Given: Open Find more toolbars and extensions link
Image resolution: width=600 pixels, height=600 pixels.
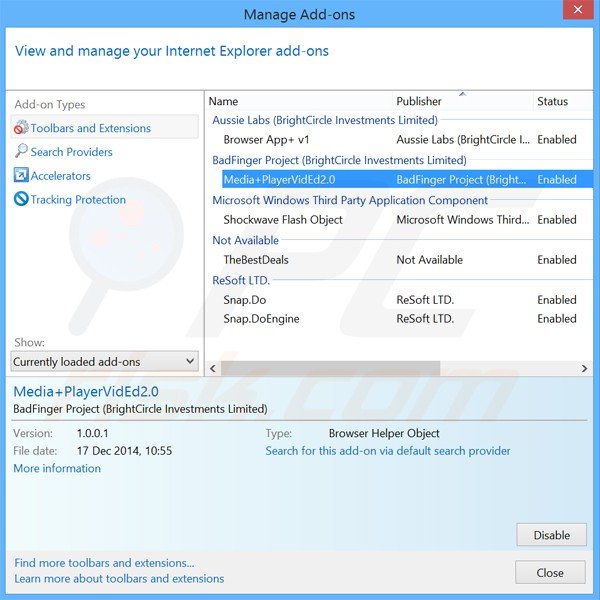Looking at the screenshot, I should (x=104, y=563).
